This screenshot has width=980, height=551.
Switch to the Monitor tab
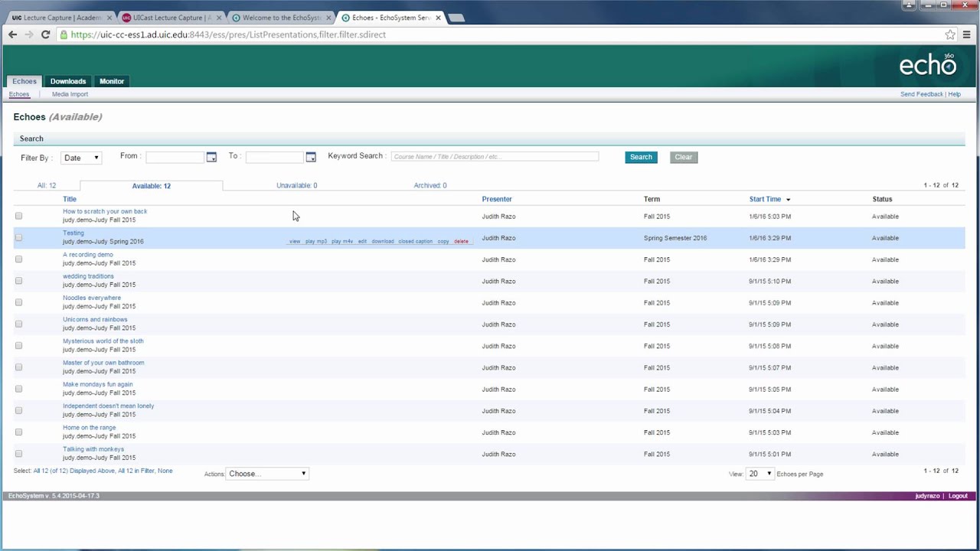[112, 81]
